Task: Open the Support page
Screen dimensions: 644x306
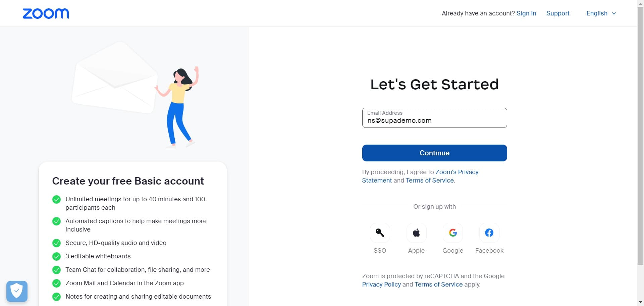Action: coord(558,13)
